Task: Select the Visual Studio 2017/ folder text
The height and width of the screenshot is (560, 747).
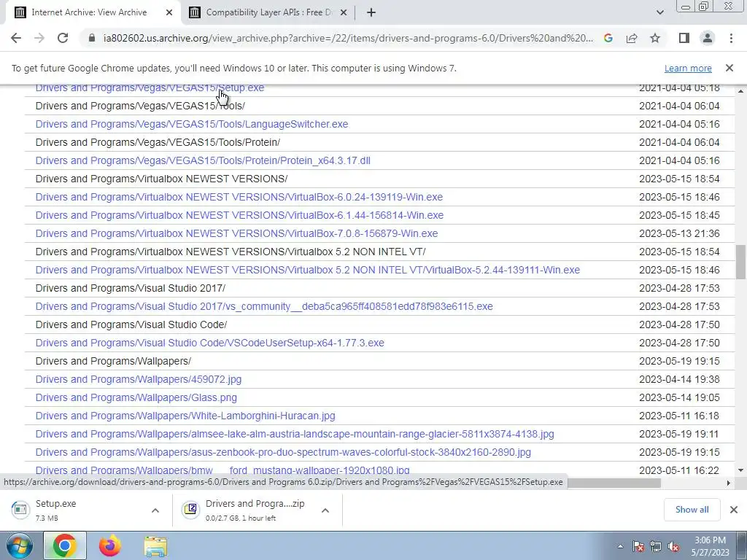Action: (x=131, y=288)
